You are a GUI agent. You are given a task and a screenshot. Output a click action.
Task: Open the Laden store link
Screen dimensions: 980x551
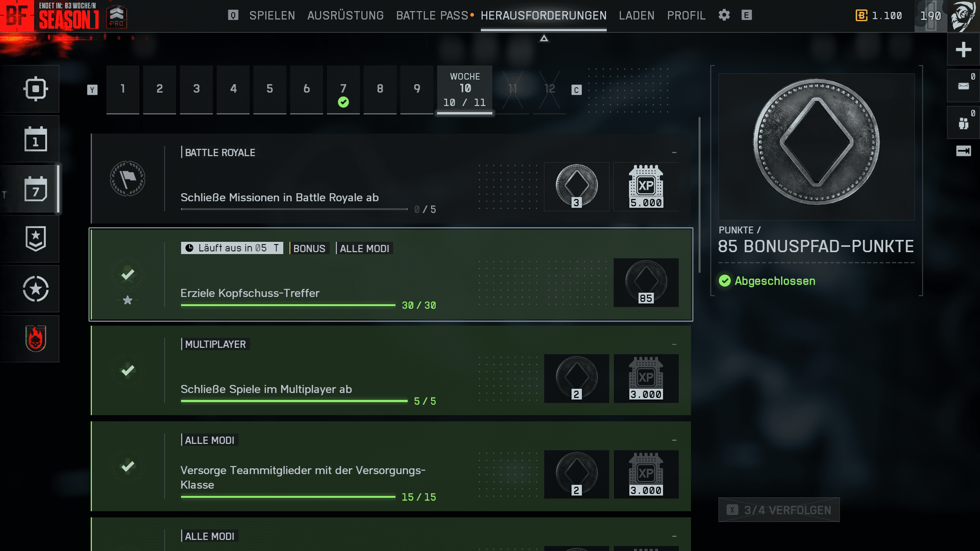[637, 15]
